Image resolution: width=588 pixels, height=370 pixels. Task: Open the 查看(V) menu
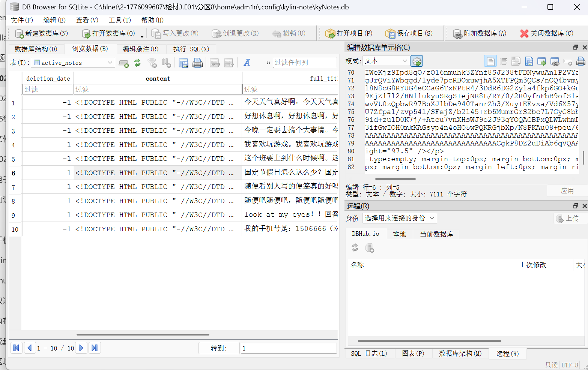click(x=87, y=20)
